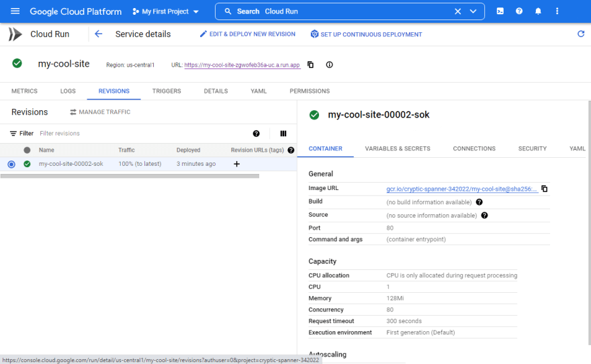Click the 3 minutes ago deployed cell
Image resolution: width=591 pixels, height=364 pixels.
[196, 164]
